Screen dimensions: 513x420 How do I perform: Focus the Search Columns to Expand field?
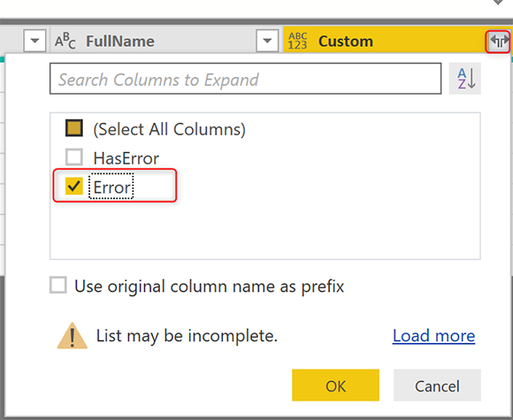coord(245,79)
